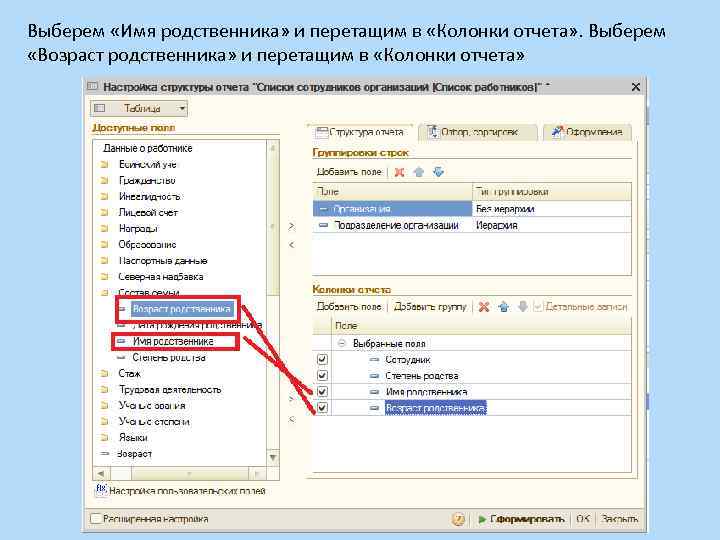Image resolution: width=720 pixels, height=540 pixels.
Task: Open Тип группировки cell showing Иерархия
Action: 551,225
